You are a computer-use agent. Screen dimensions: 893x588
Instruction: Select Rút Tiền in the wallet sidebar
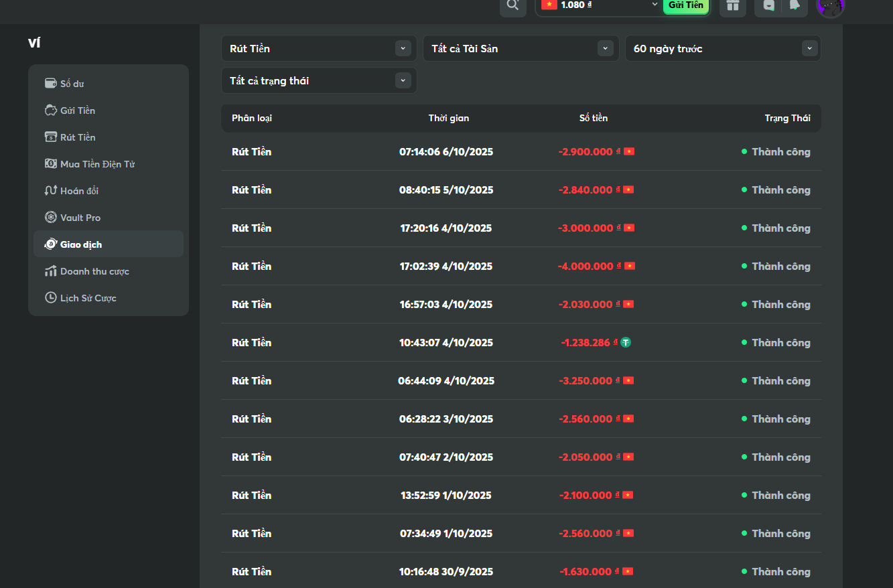78,137
